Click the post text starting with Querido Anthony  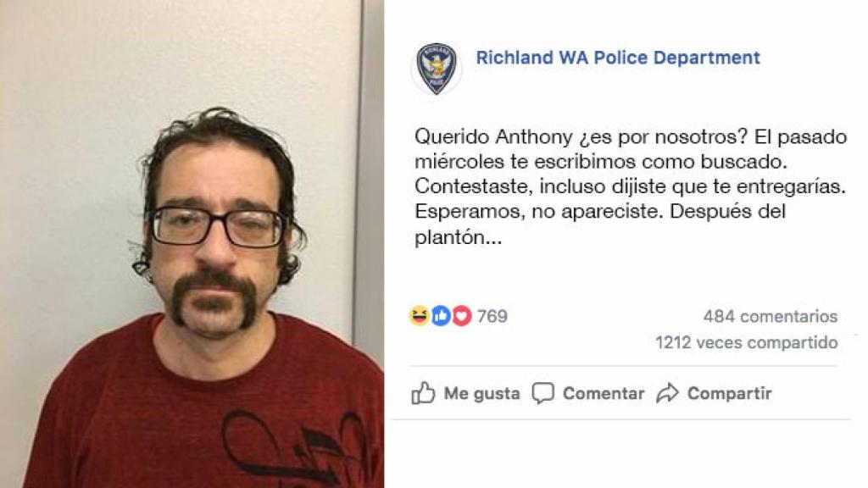(631, 186)
